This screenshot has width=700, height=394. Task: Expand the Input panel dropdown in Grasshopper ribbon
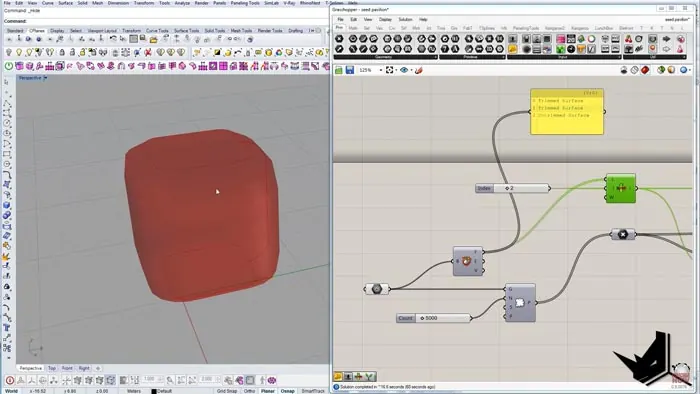click(619, 57)
